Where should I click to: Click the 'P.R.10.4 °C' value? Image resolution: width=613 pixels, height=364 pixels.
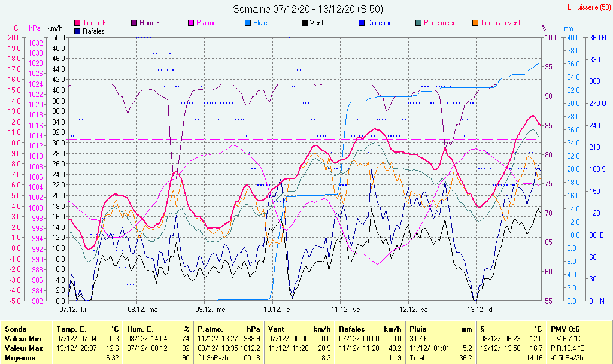(x=568, y=348)
